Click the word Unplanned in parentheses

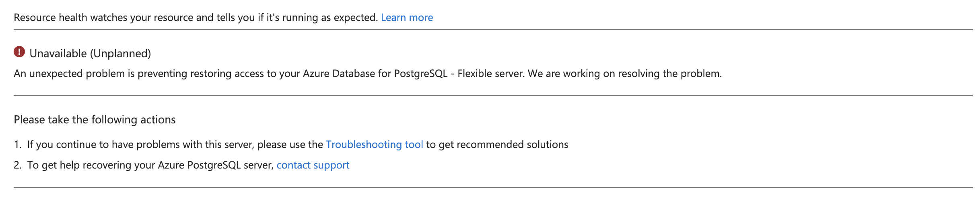(x=120, y=54)
